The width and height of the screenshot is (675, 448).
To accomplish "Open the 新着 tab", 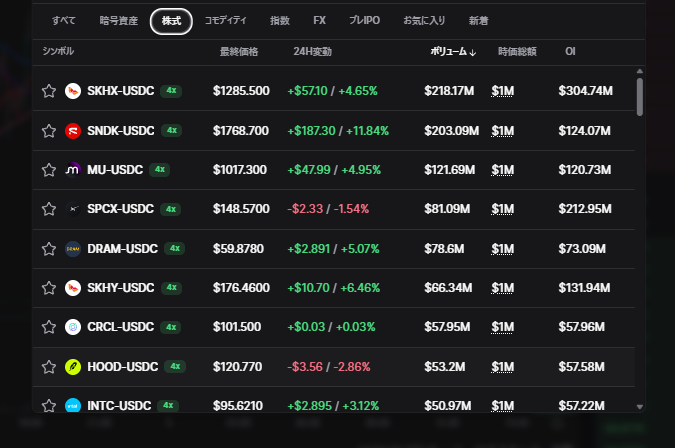I will pos(479,21).
